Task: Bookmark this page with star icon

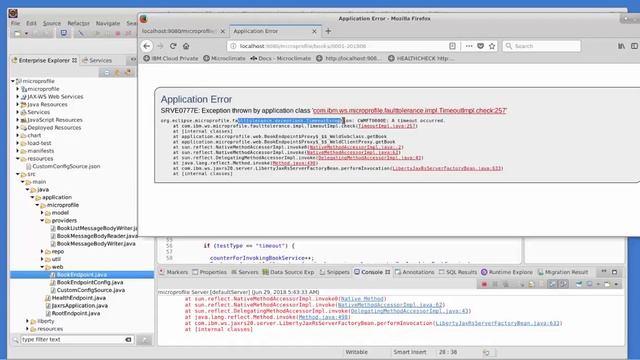Action: (492, 46)
